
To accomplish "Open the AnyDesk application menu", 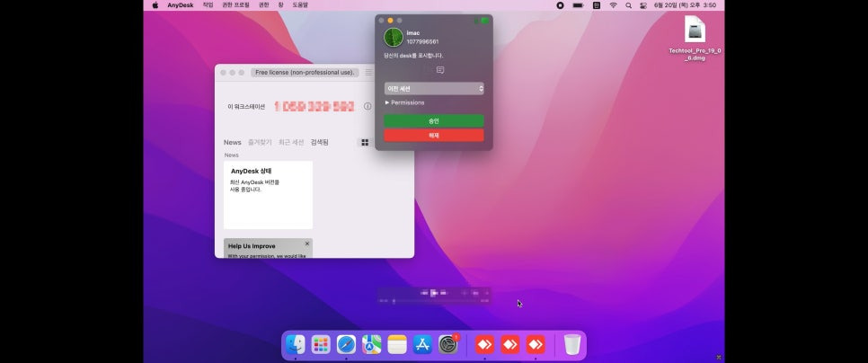I will 181,5.
